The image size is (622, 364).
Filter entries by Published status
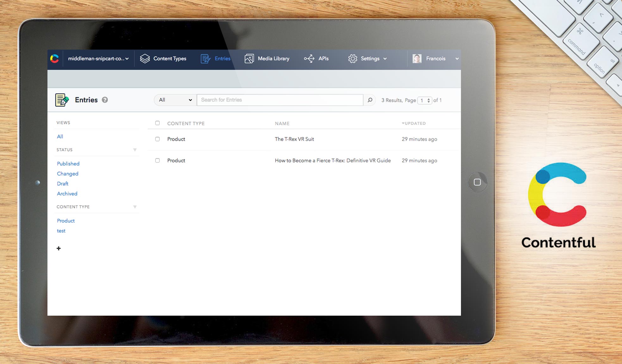(x=68, y=164)
